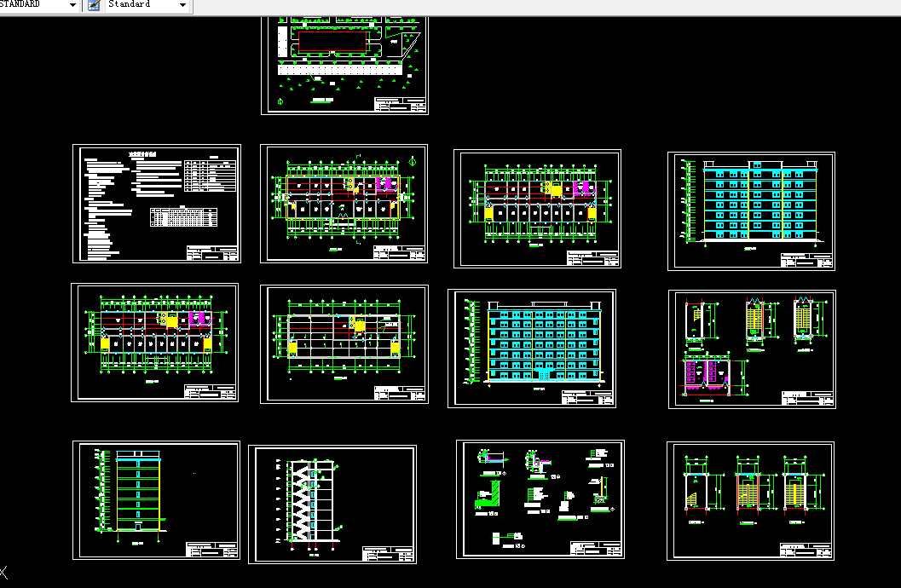Select the stair section sheet with zigzag stairs
Screen dimensions: 901x588
click(x=332, y=504)
